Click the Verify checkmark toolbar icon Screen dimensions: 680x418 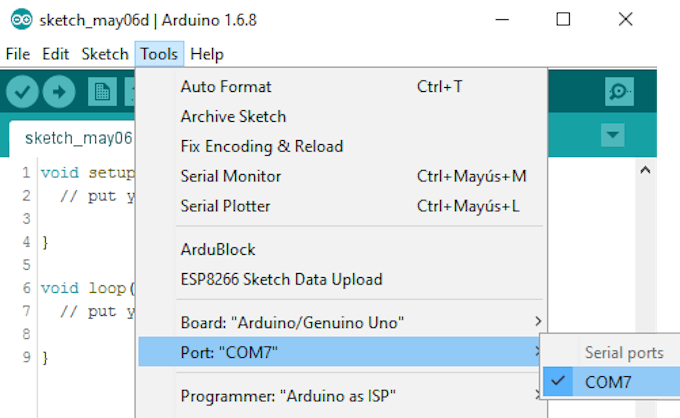coord(22,91)
